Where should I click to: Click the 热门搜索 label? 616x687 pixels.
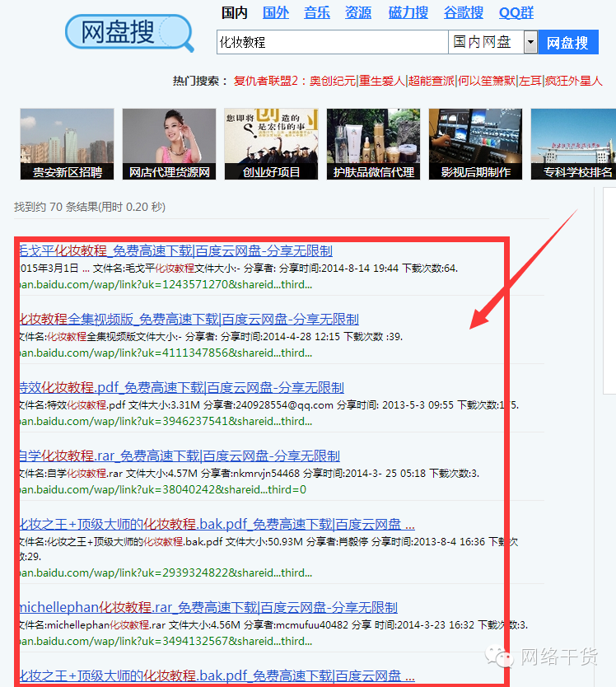click(x=200, y=81)
